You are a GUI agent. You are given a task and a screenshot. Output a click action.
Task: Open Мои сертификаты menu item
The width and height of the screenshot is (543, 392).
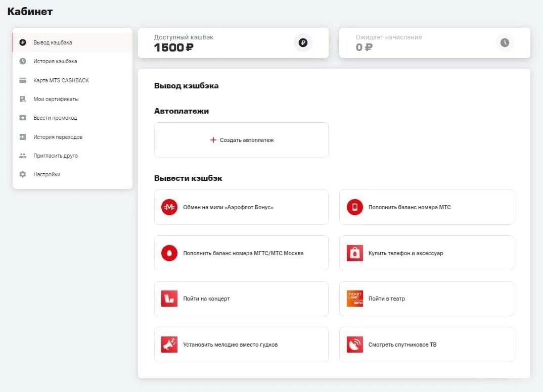click(72, 99)
